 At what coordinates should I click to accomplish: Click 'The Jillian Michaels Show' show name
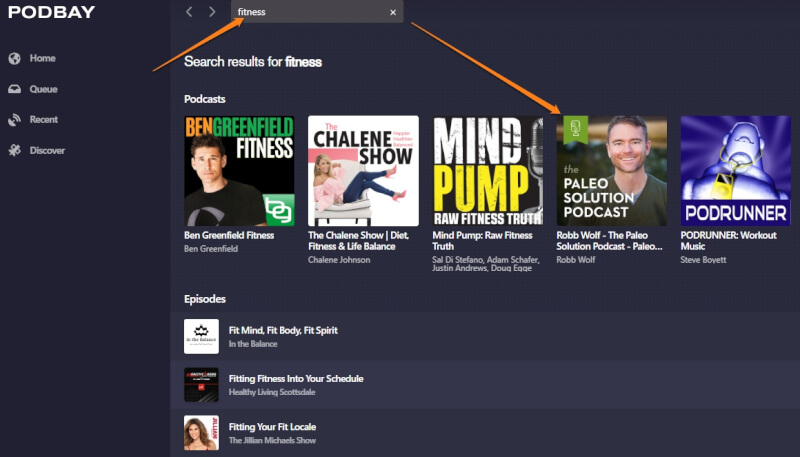(272, 440)
